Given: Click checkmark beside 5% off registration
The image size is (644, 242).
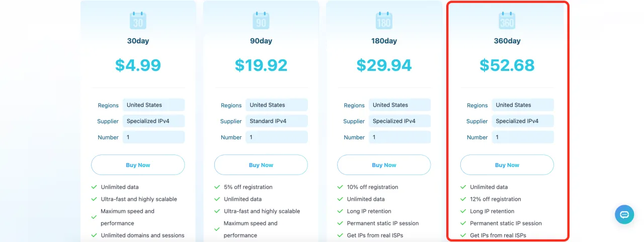Looking at the screenshot, I should tap(217, 187).
